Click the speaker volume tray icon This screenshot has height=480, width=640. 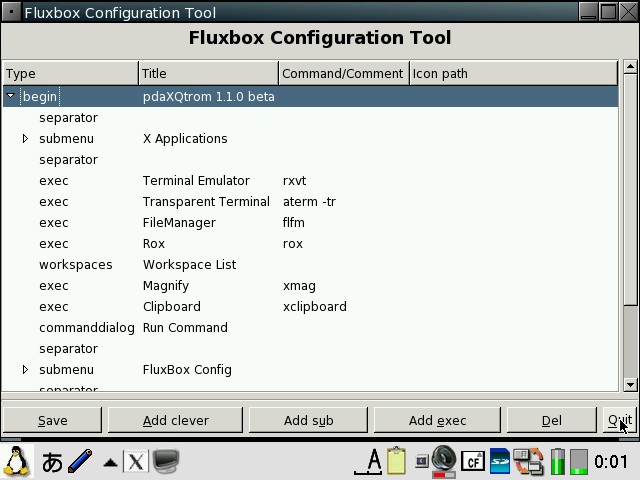[x=444, y=461]
